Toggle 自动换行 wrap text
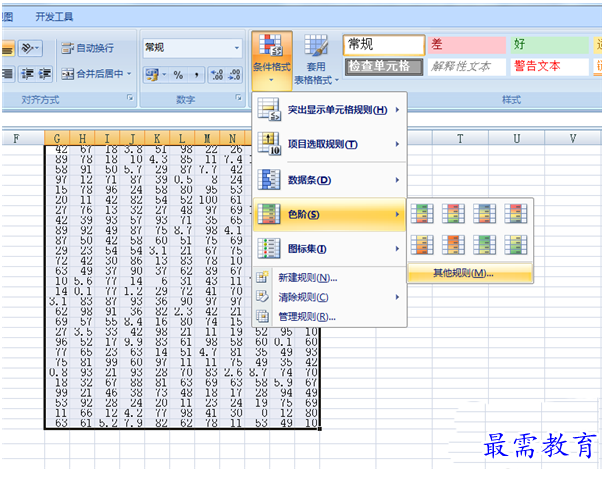 point(88,48)
